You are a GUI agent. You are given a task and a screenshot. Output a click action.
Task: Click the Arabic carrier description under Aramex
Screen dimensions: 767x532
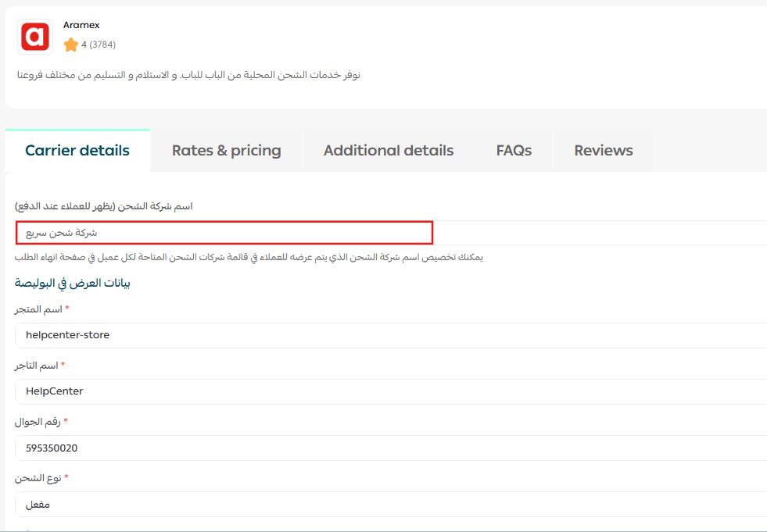(188, 75)
